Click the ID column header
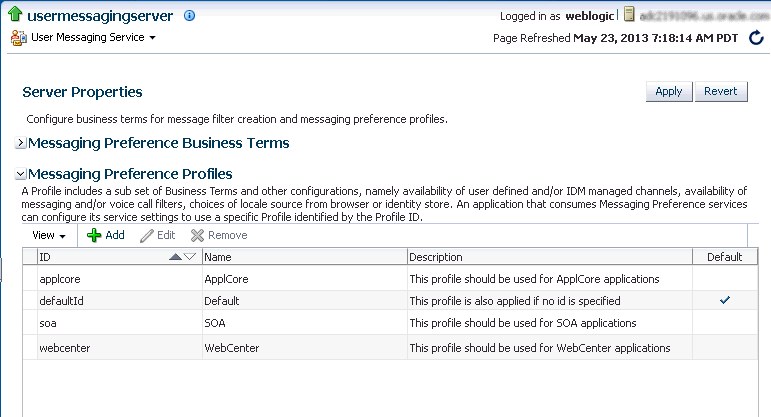 coord(119,257)
